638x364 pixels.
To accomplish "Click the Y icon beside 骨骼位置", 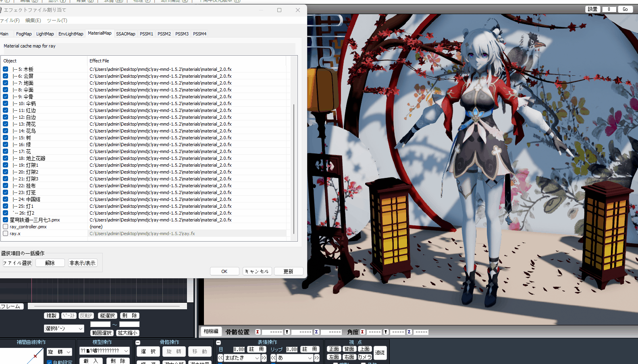I will pyautogui.click(x=287, y=332).
